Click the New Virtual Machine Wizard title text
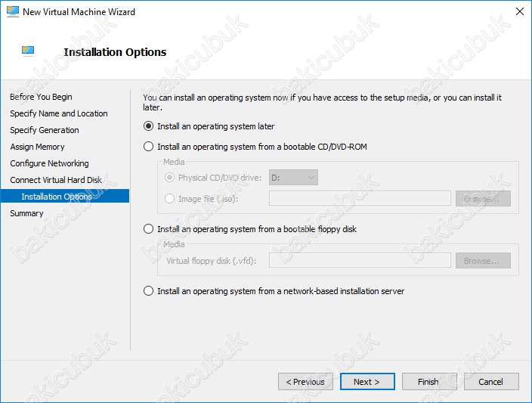532x403 pixels. (x=79, y=12)
